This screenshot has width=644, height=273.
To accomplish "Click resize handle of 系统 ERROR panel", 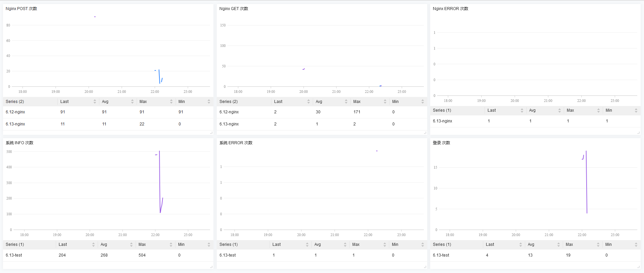I will 425,267.
